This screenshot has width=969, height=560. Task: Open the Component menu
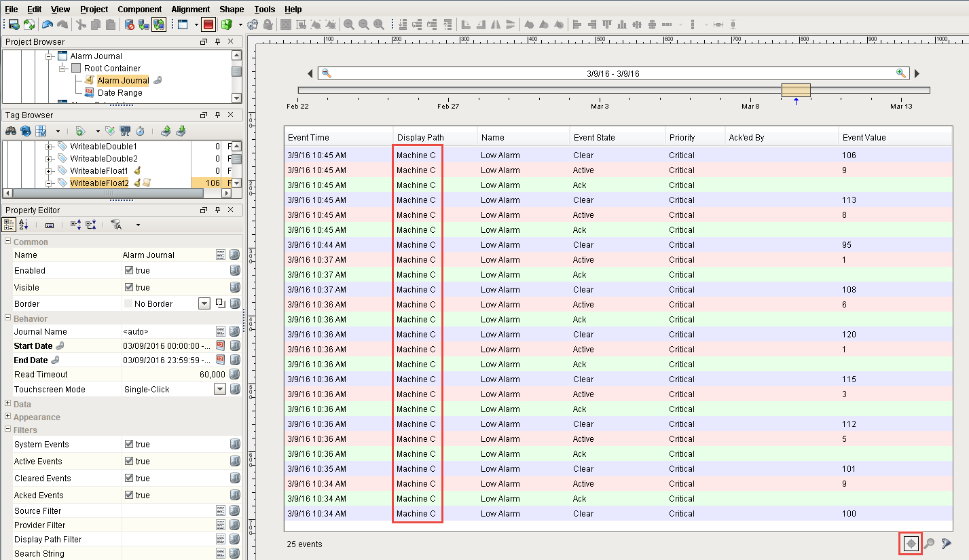139,9
